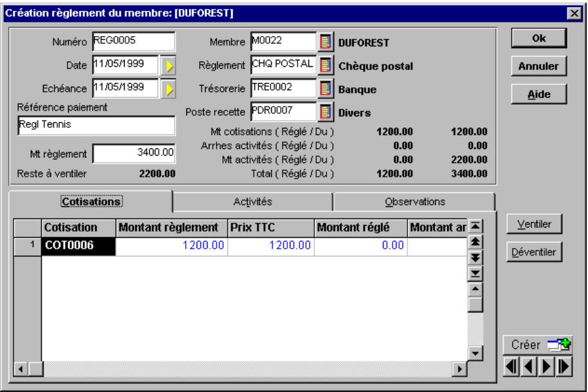This screenshot has height=392, width=588.
Task: Select Montant réglé cell 0.00
Action: 361,245
